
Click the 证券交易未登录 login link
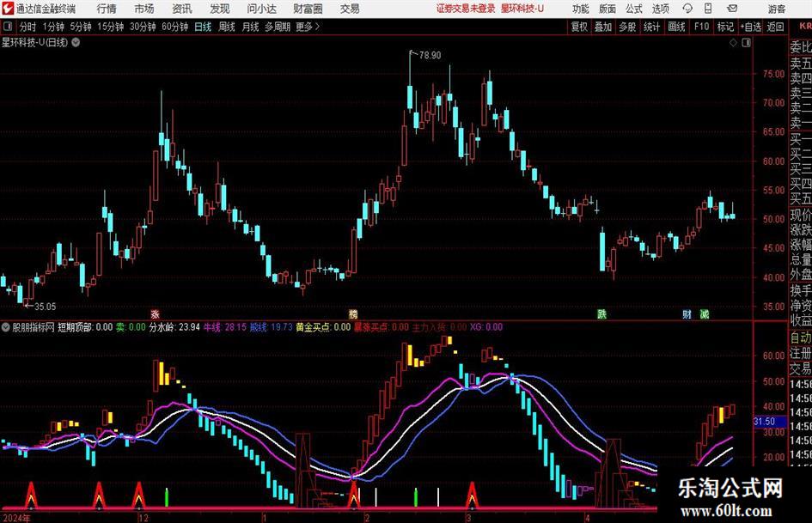coord(466,9)
